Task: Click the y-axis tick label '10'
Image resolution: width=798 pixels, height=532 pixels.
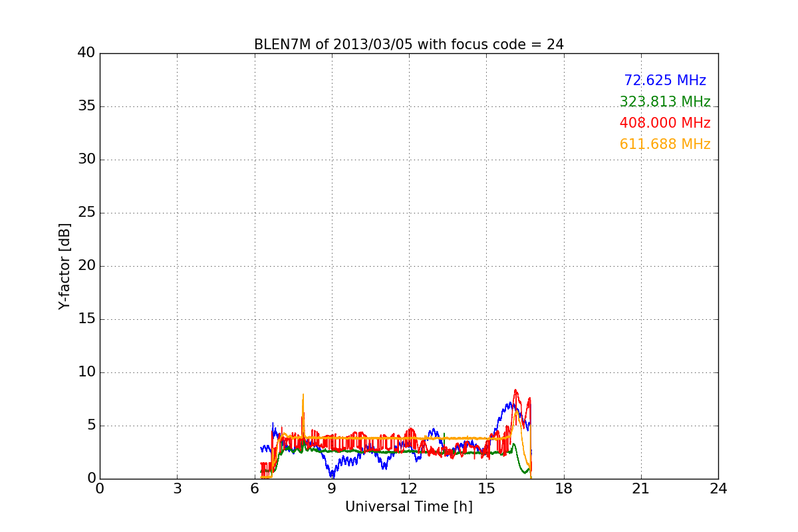Action: click(x=86, y=372)
